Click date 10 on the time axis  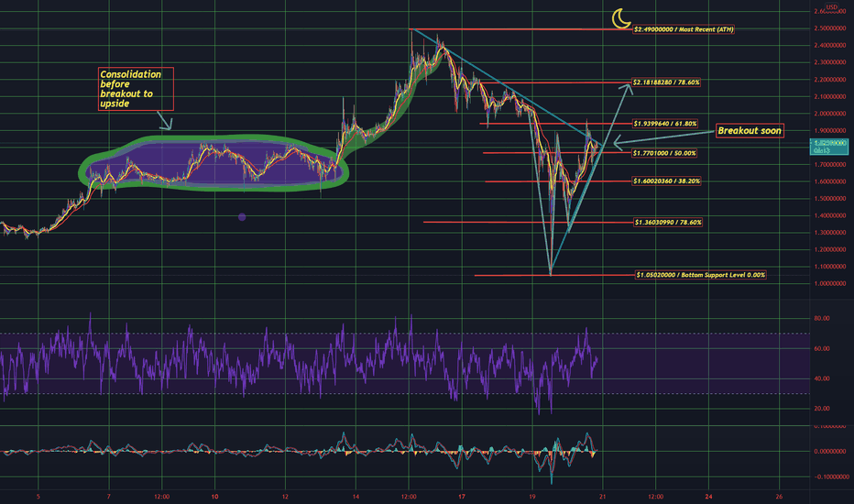tap(214, 497)
